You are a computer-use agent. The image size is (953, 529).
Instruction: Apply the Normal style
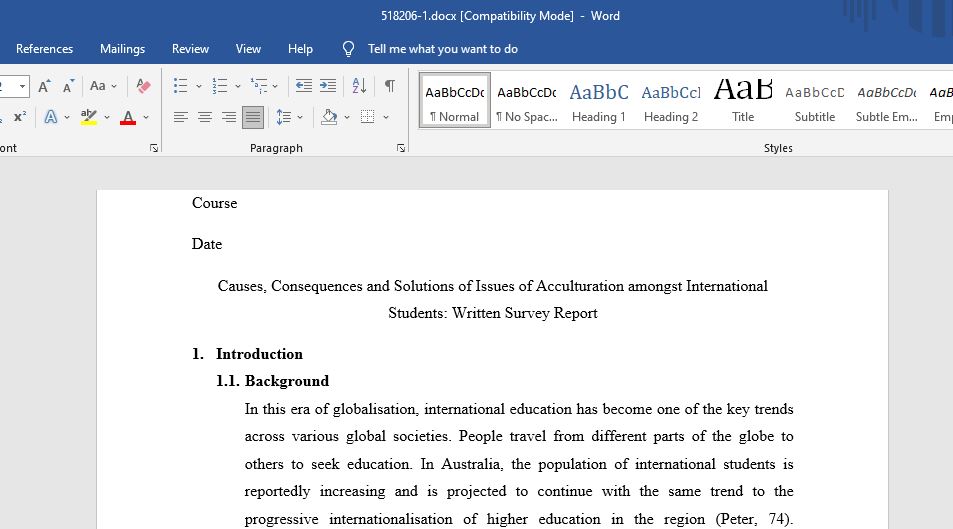(455, 101)
